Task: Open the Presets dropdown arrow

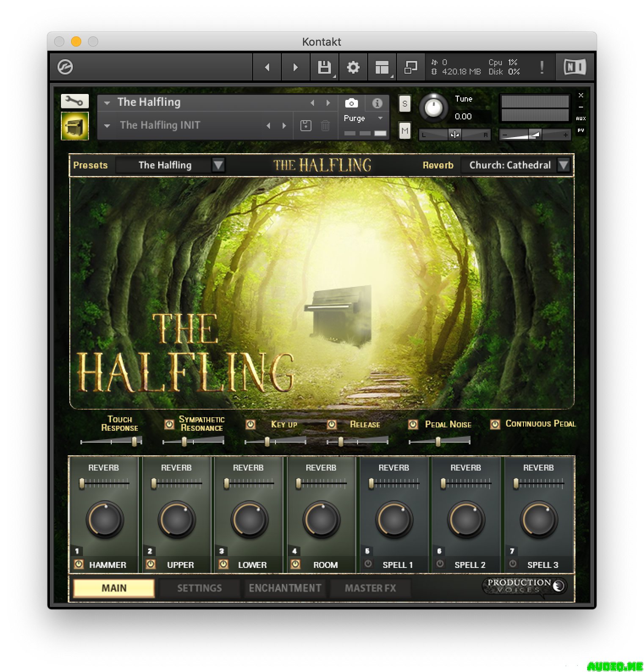Action: point(218,165)
